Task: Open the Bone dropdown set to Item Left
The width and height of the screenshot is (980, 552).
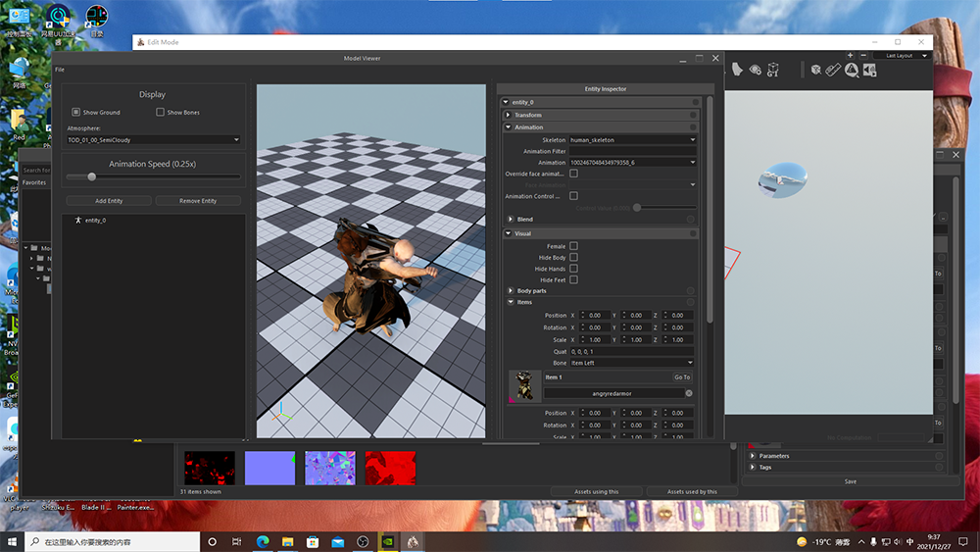Action: coord(631,363)
